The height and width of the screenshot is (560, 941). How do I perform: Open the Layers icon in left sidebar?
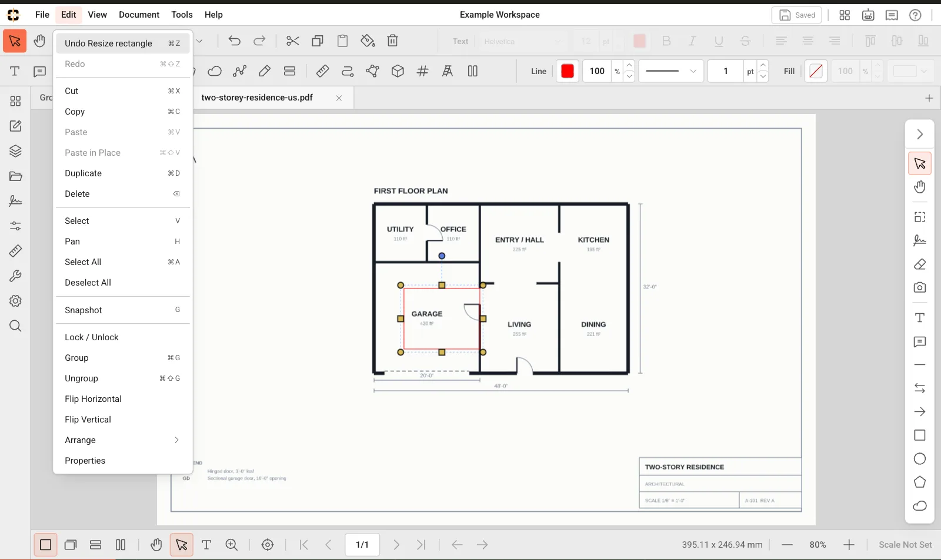click(15, 151)
